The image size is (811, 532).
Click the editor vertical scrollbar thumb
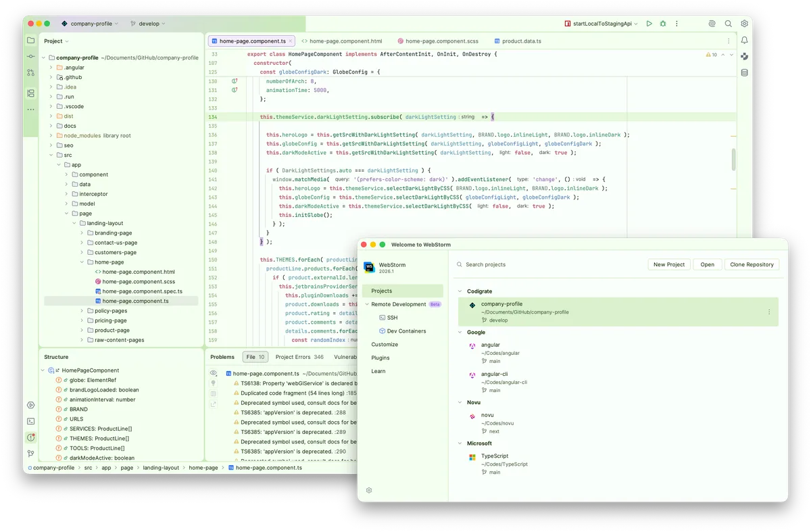point(733,160)
